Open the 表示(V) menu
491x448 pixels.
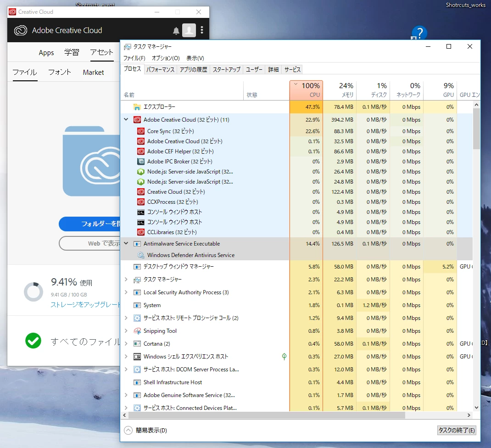click(195, 58)
